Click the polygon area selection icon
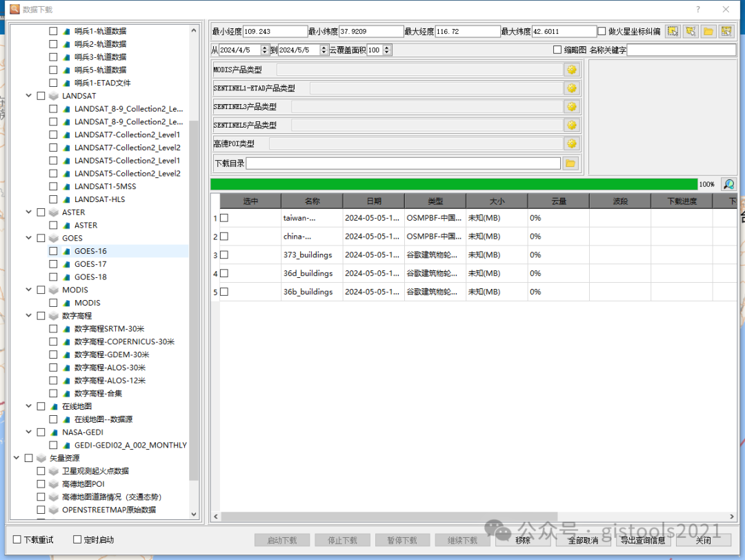 point(691,31)
